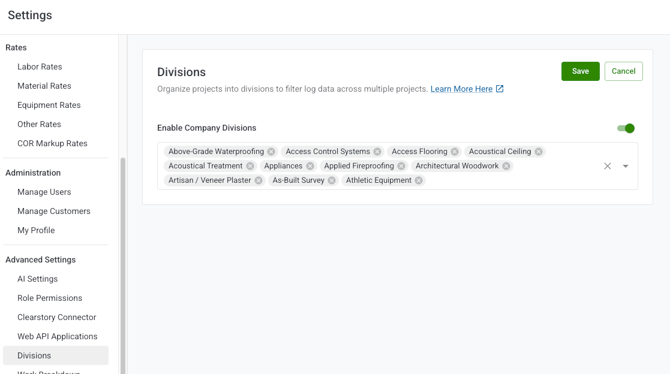670x374 pixels.
Task: Open Manage Customers page
Action: 54,211
